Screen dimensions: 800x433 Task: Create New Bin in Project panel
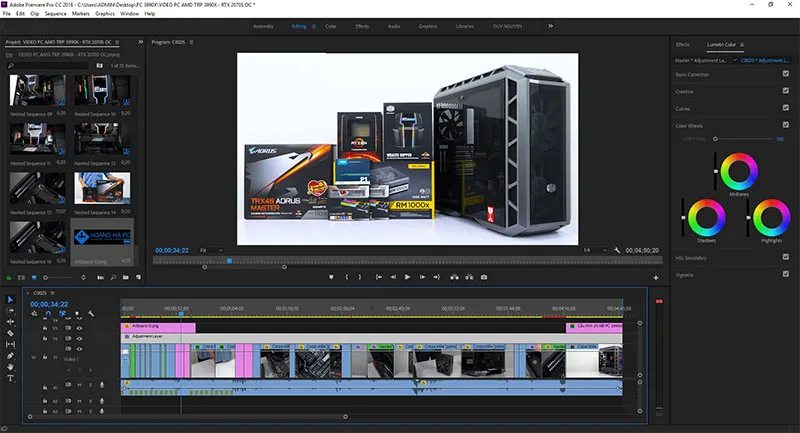[126, 277]
